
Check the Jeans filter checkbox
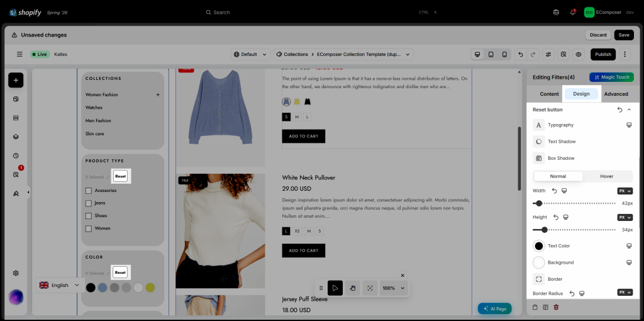(88, 203)
